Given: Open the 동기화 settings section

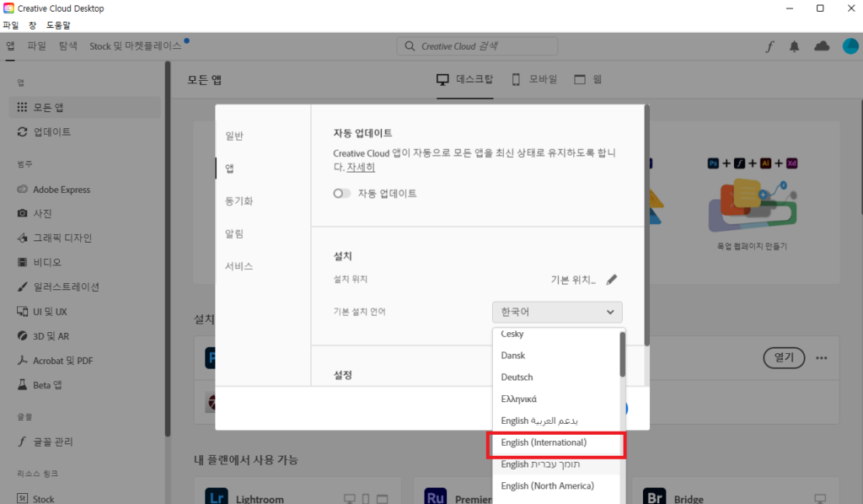Looking at the screenshot, I should click(239, 201).
